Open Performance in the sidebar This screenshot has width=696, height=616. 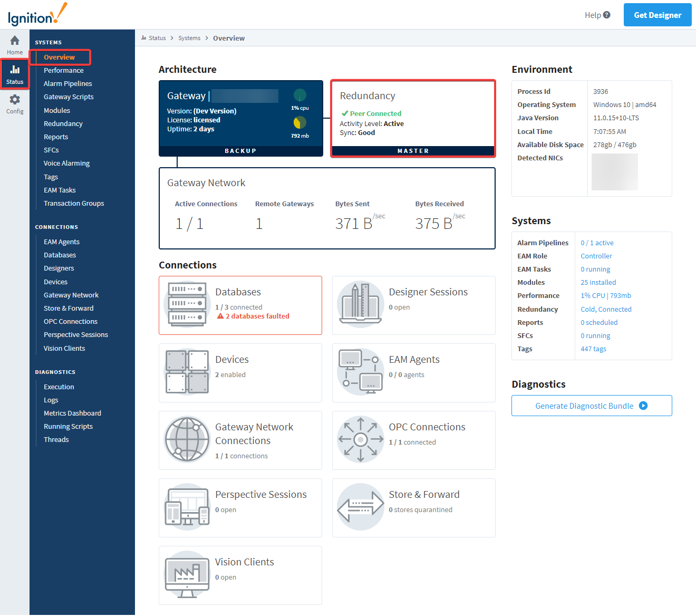(x=64, y=70)
